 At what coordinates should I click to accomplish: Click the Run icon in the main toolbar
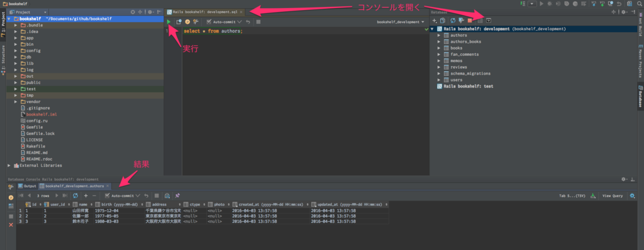(x=541, y=4)
